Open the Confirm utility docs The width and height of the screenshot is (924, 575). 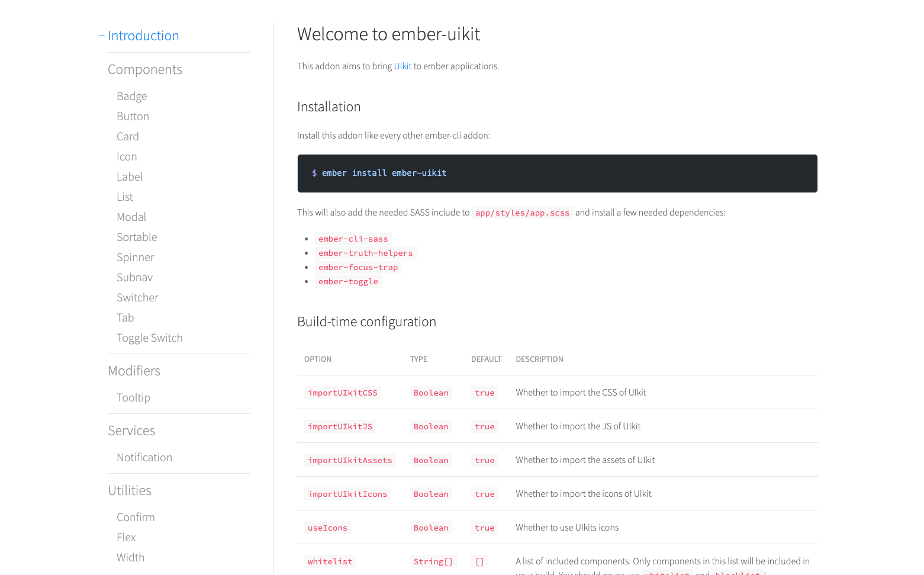pos(136,517)
